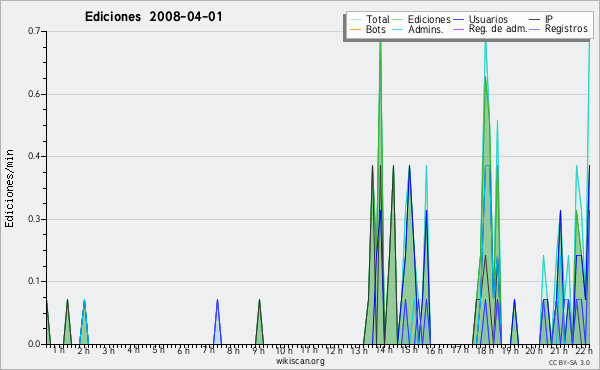Click the 'IP' legend label
600x370 pixels.
tap(549, 19)
